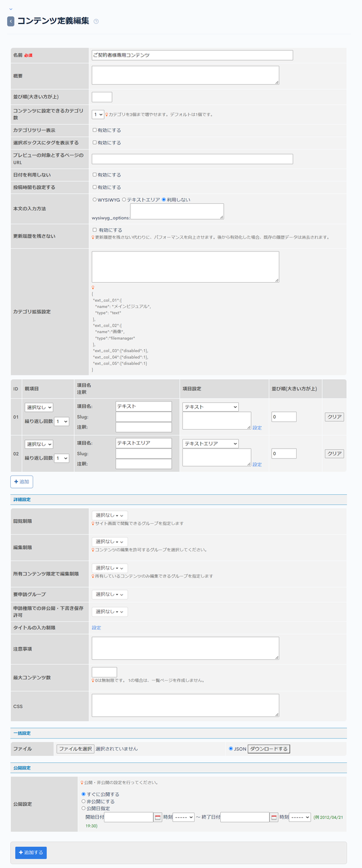The height and width of the screenshot is (868, 362).
Task: Click row 02 項目名 field with テキストエリア
Action: 144,443
